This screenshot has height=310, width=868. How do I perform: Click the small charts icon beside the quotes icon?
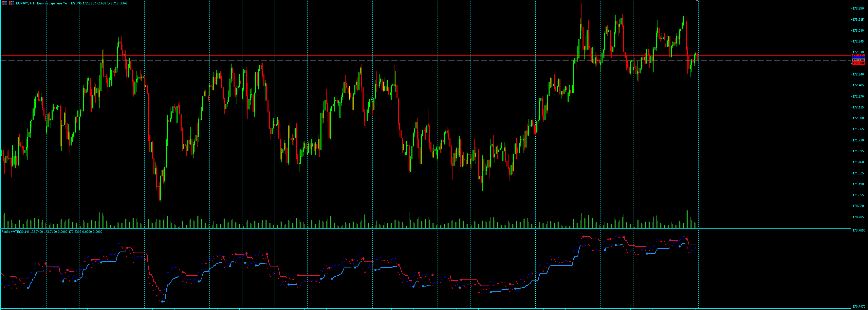pos(11,3)
